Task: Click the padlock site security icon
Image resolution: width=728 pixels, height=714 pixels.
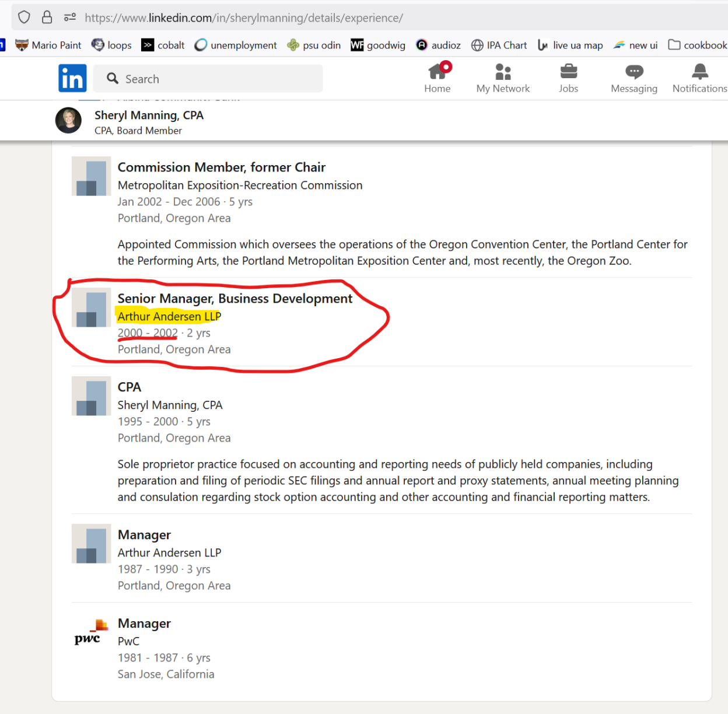Action: [47, 17]
